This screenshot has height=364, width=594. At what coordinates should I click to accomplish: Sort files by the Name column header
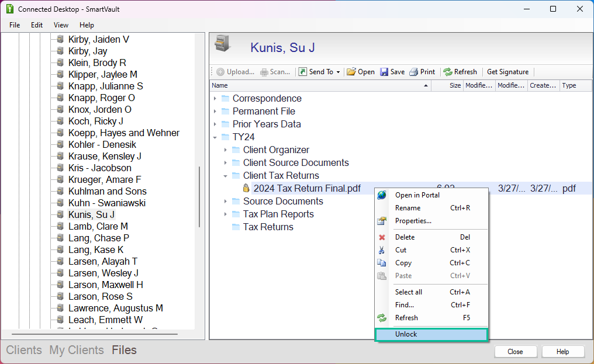click(320, 85)
